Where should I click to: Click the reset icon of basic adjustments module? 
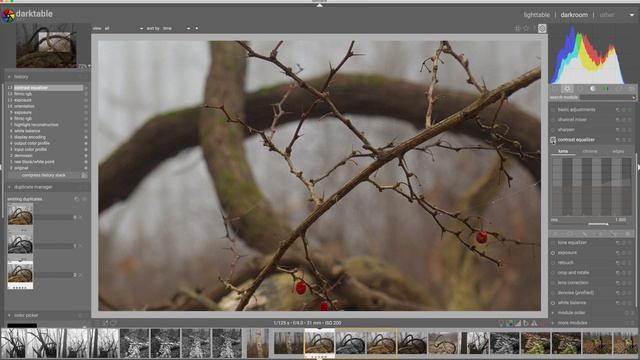pos(624,110)
